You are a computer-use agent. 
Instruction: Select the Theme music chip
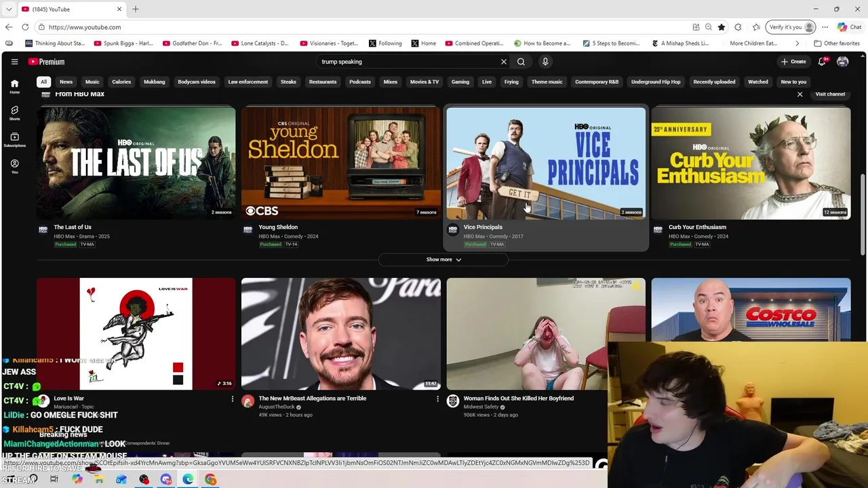pos(547,82)
